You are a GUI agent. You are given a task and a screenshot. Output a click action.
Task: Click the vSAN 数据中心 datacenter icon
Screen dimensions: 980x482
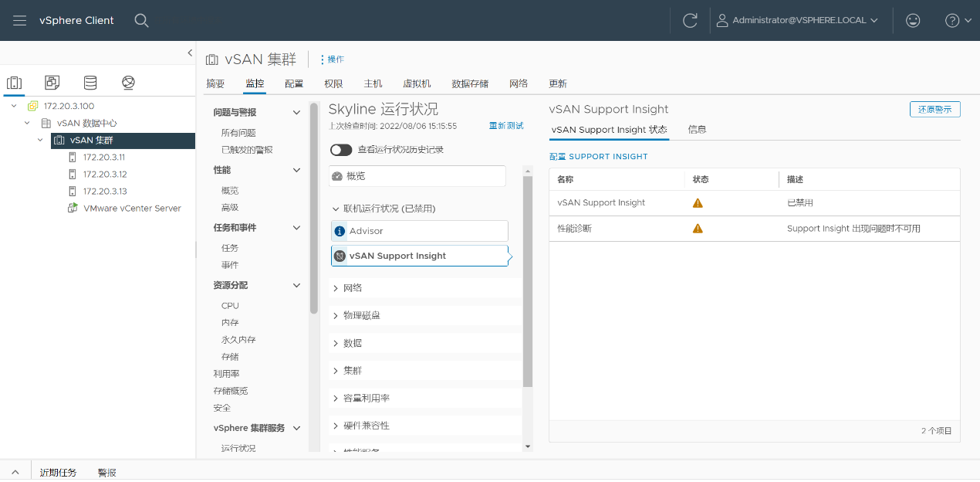[x=46, y=123]
